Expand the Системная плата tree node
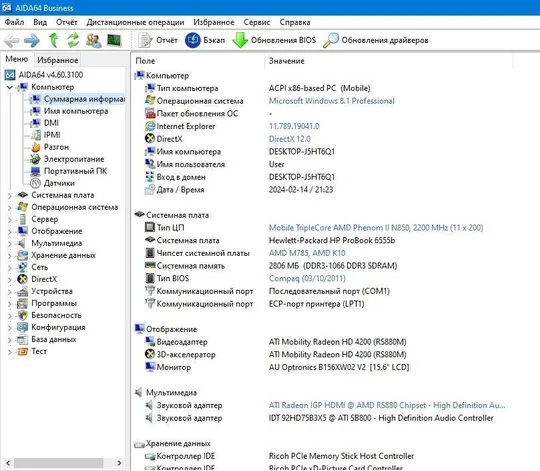540x471 pixels. coord(9,196)
